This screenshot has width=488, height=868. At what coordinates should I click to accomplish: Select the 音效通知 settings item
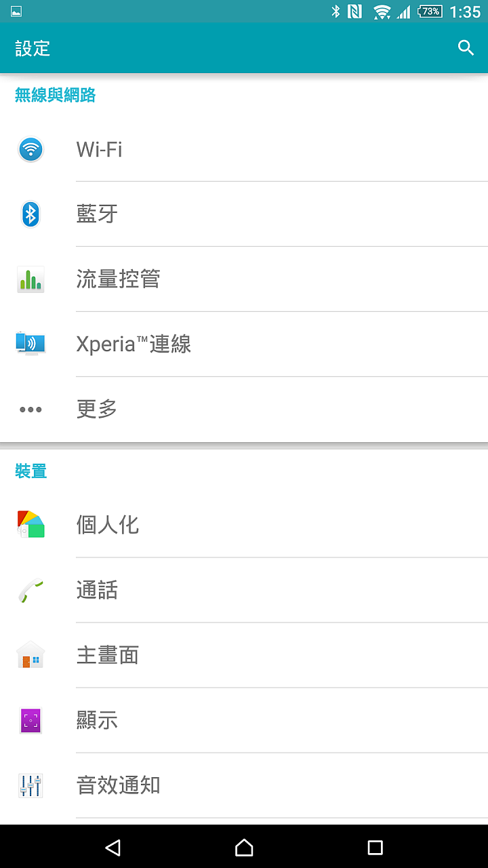[x=244, y=785]
